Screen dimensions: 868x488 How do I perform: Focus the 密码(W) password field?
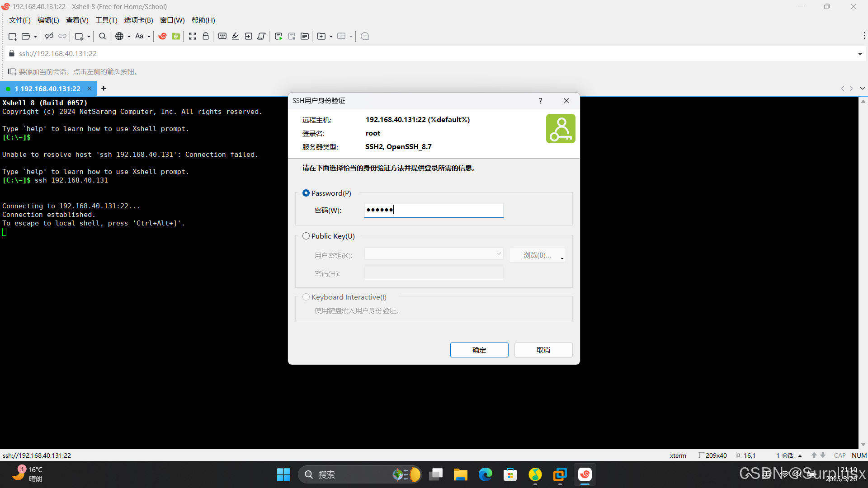pyautogui.click(x=433, y=210)
